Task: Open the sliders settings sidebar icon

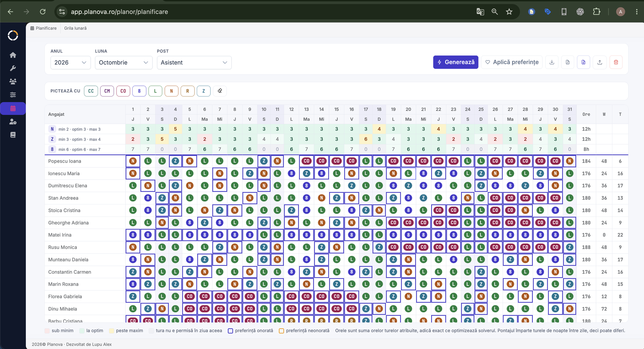Action: pos(13,95)
